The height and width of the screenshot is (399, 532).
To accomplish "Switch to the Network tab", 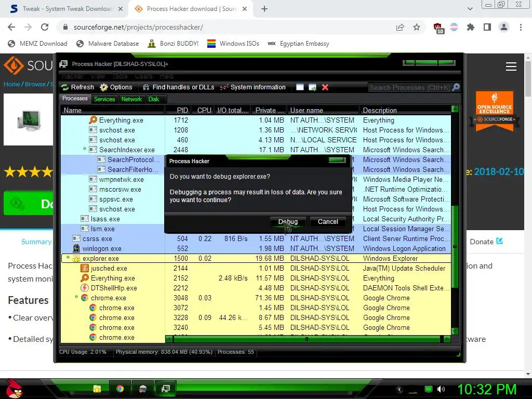I will coord(131,99).
